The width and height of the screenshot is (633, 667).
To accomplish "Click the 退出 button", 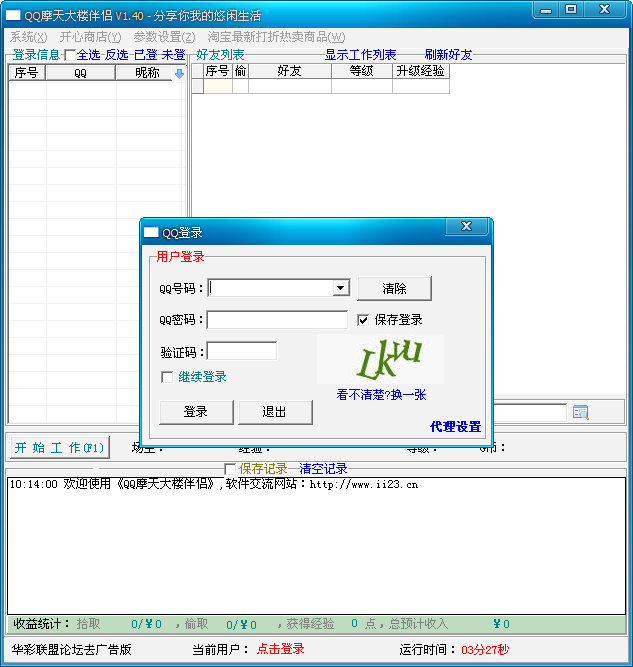I will click(275, 412).
